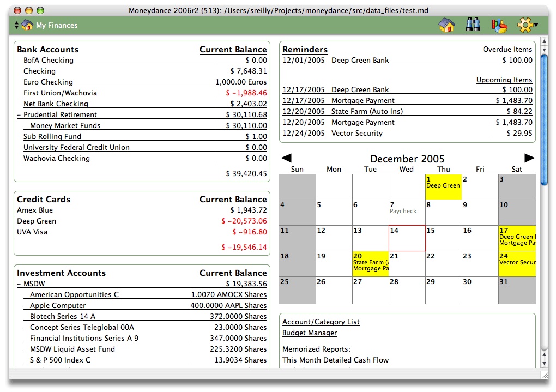Click the Bank Accounts Current Balance header

(233, 50)
